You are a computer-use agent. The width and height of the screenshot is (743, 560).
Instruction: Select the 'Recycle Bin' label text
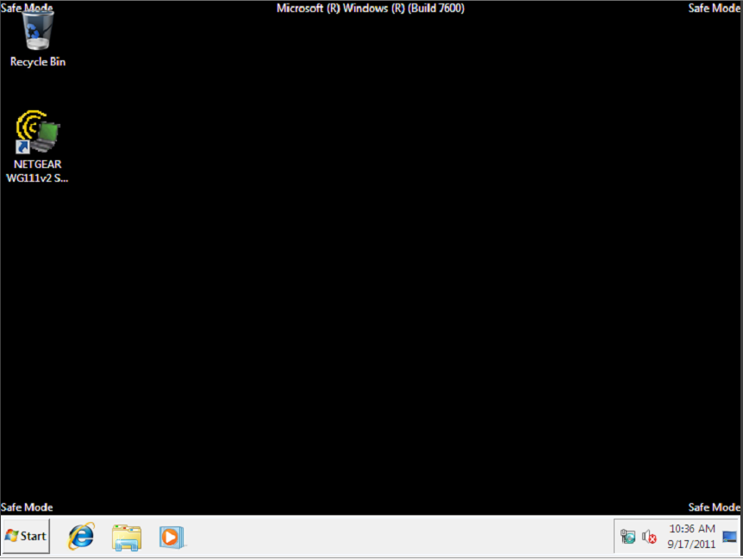click(38, 62)
